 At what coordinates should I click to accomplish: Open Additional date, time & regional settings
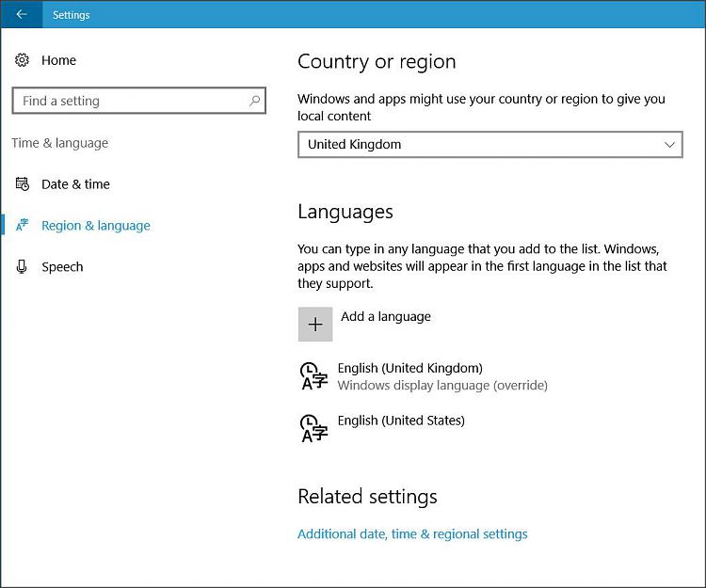[412, 534]
